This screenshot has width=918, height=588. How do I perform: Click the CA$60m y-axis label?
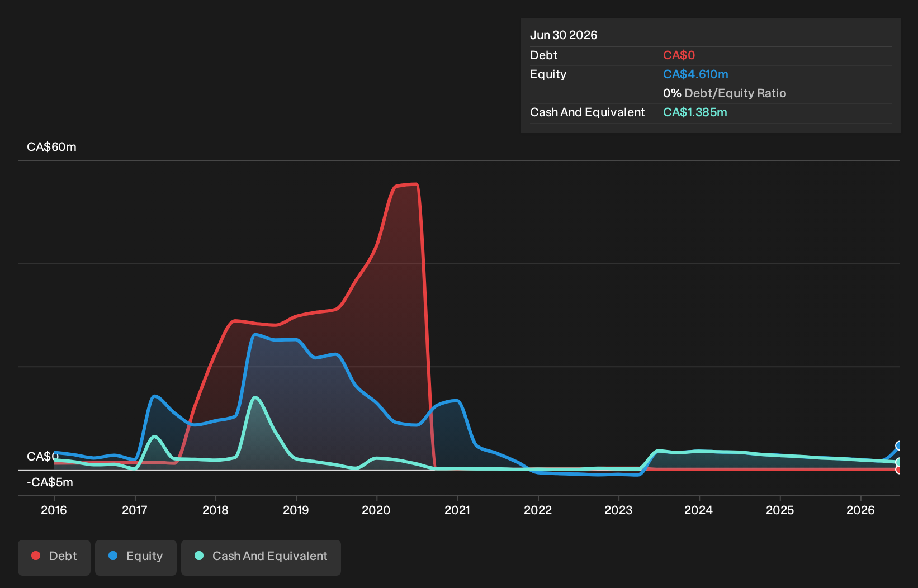point(51,147)
